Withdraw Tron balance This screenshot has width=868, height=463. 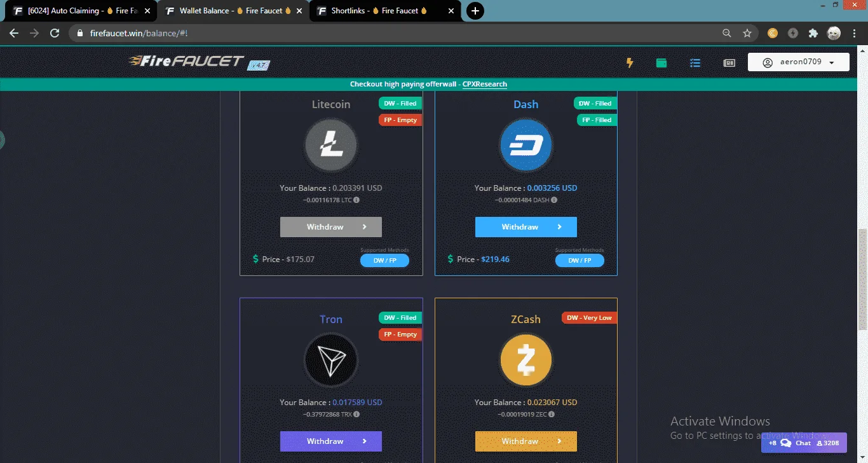pos(331,441)
